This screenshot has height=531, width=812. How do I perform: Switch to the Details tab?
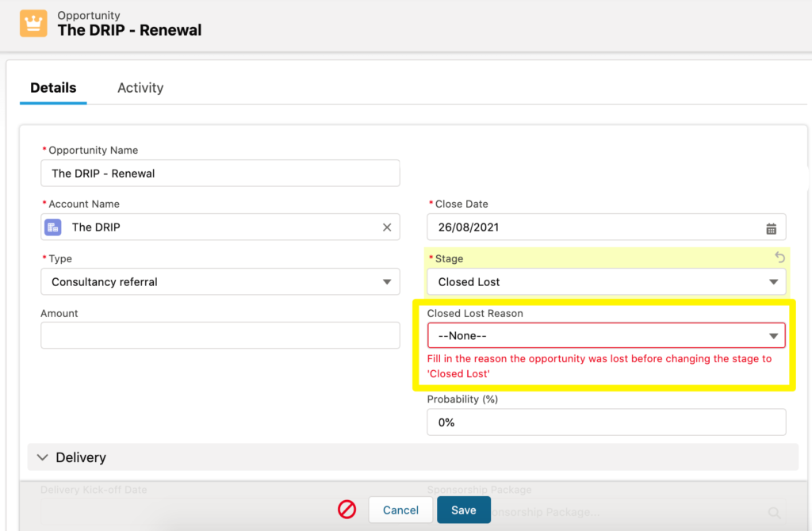[x=53, y=88]
